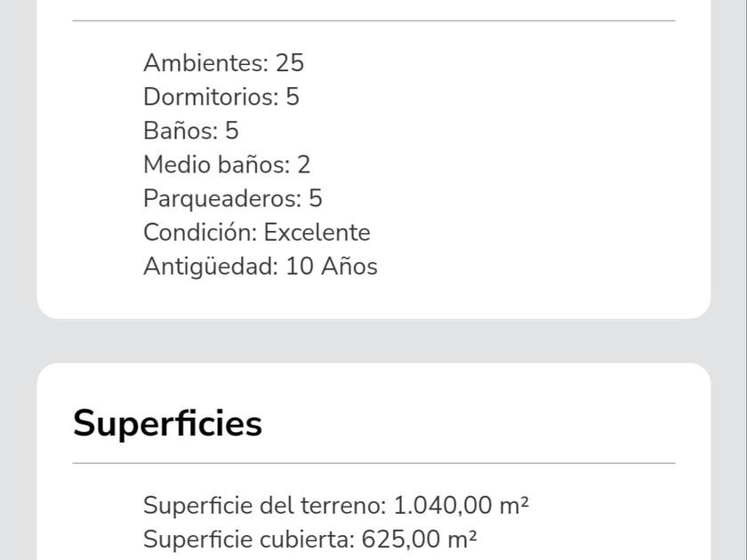Click the number 25 after Ambientes
747x560 pixels.
pyautogui.click(x=289, y=63)
